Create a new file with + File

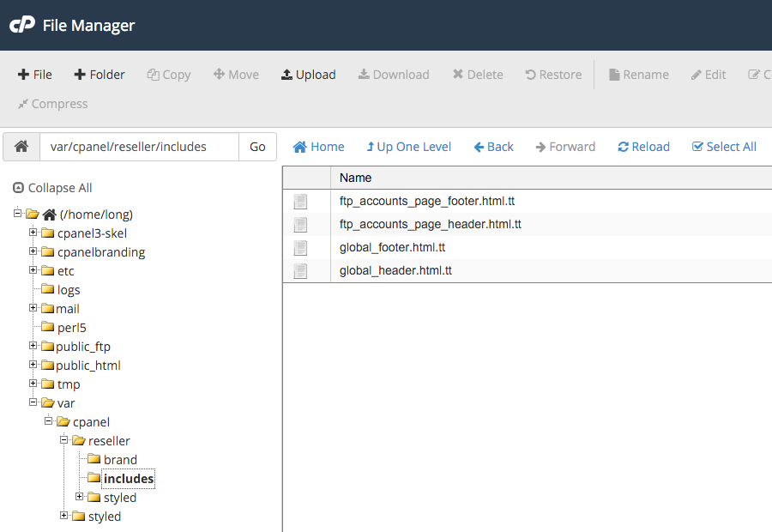coord(35,75)
